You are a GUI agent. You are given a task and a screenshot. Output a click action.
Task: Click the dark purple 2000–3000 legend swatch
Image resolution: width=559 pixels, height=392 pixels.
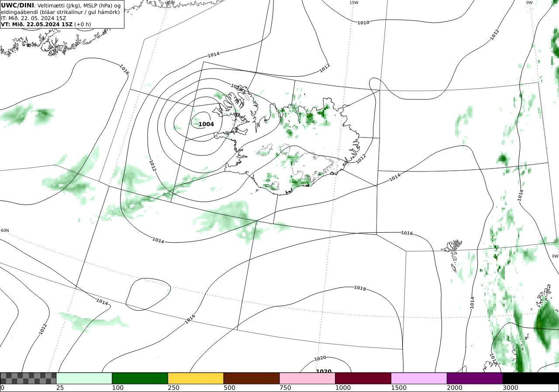coord(475,378)
